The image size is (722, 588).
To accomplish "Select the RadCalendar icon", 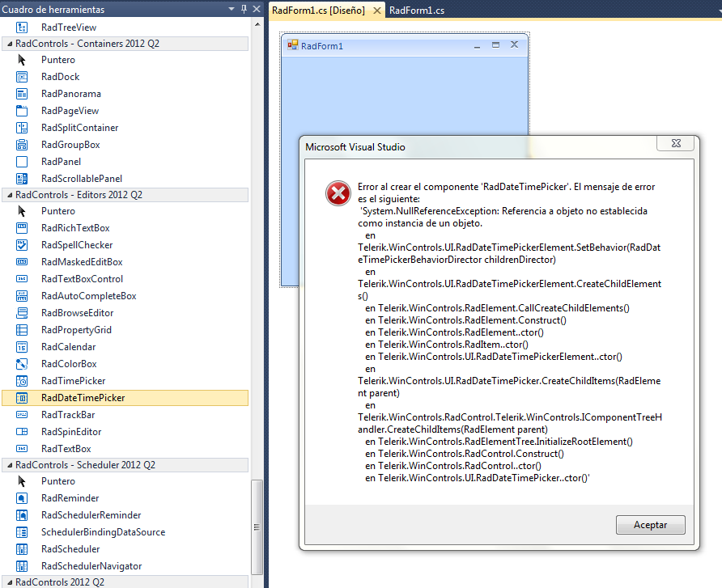I will point(22,347).
